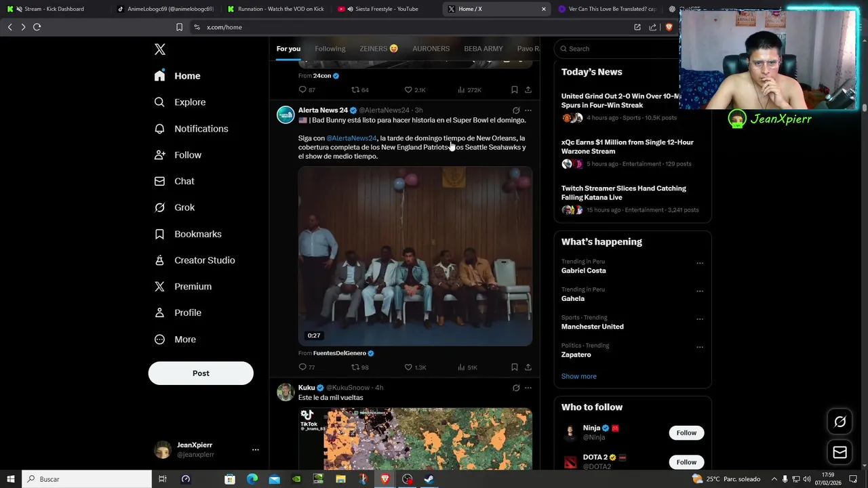Switch to the Following tab
The width and height of the screenshot is (868, 488).
pyautogui.click(x=330, y=49)
